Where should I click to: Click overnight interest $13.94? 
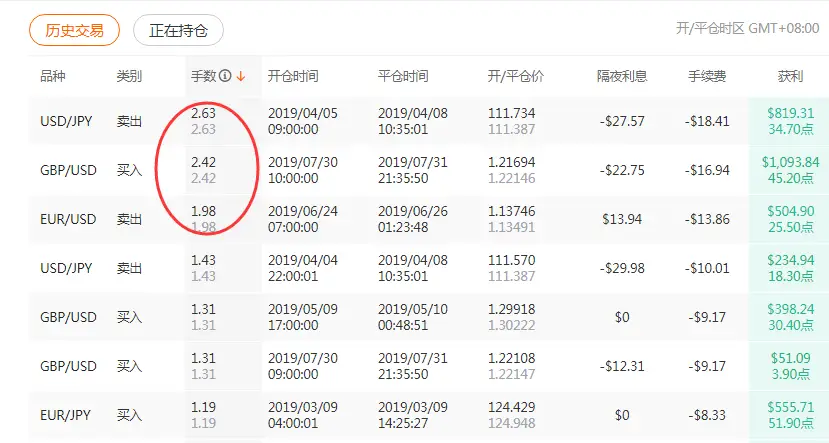coord(622,219)
